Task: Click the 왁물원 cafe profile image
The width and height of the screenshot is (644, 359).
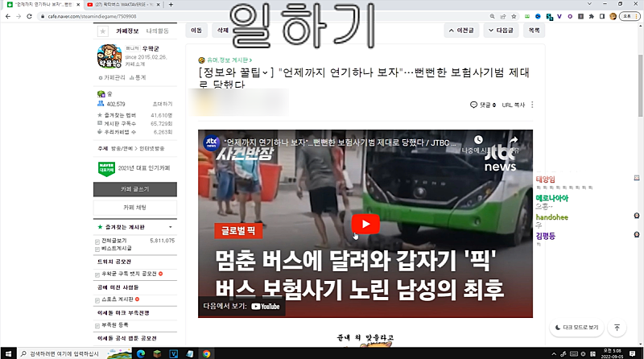Action: [x=109, y=56]
